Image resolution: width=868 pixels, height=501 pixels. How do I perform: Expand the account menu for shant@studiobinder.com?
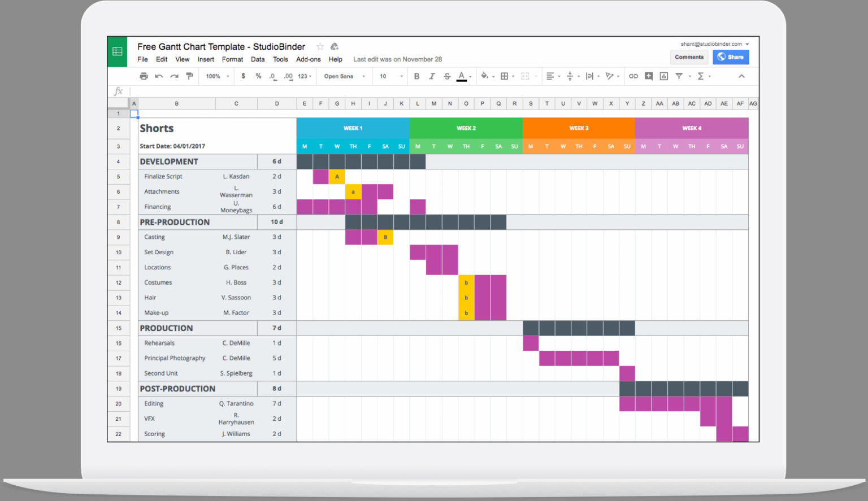(747, 44)
